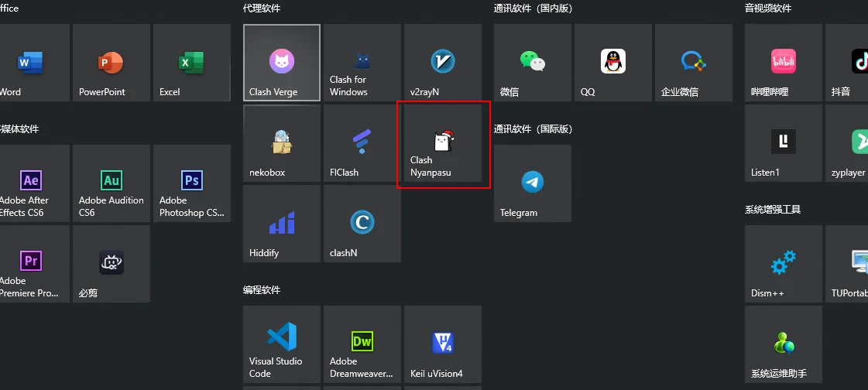Launch Keil uVision4
Screen dimensions: 868x390
pos(443,344)
